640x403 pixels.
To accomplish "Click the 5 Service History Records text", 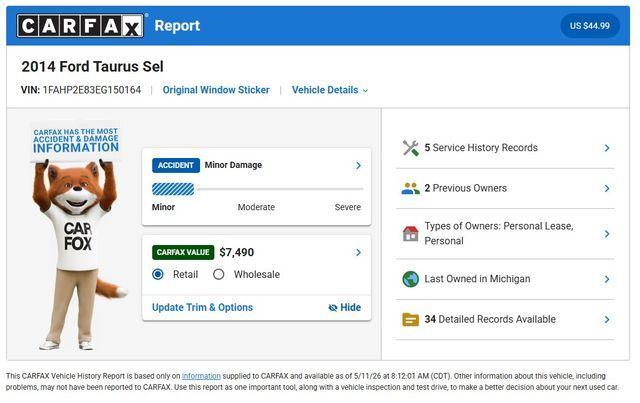I will pos(481,148).
